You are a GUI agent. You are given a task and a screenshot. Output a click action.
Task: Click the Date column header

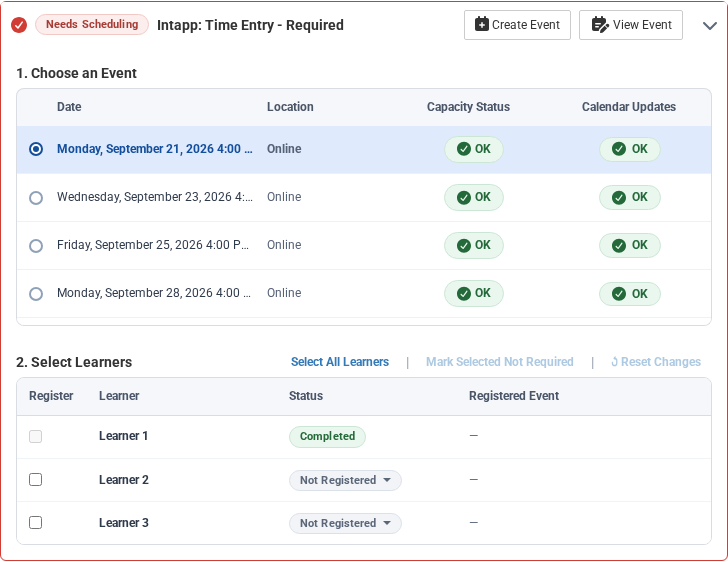pos(69,107)
